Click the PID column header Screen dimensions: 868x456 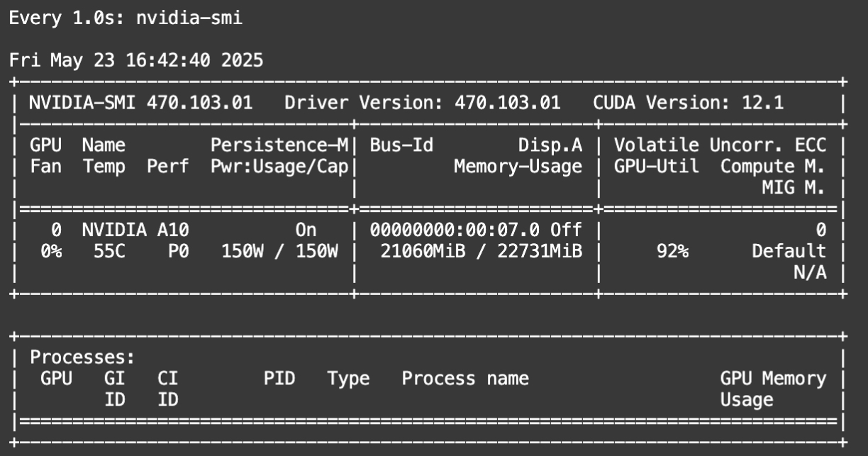[x=279, y=378]
